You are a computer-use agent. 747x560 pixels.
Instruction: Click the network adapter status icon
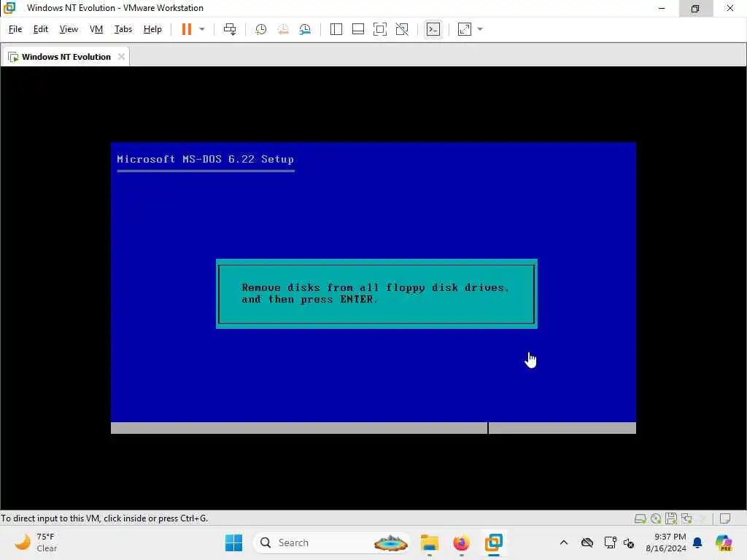coord(686,518)
